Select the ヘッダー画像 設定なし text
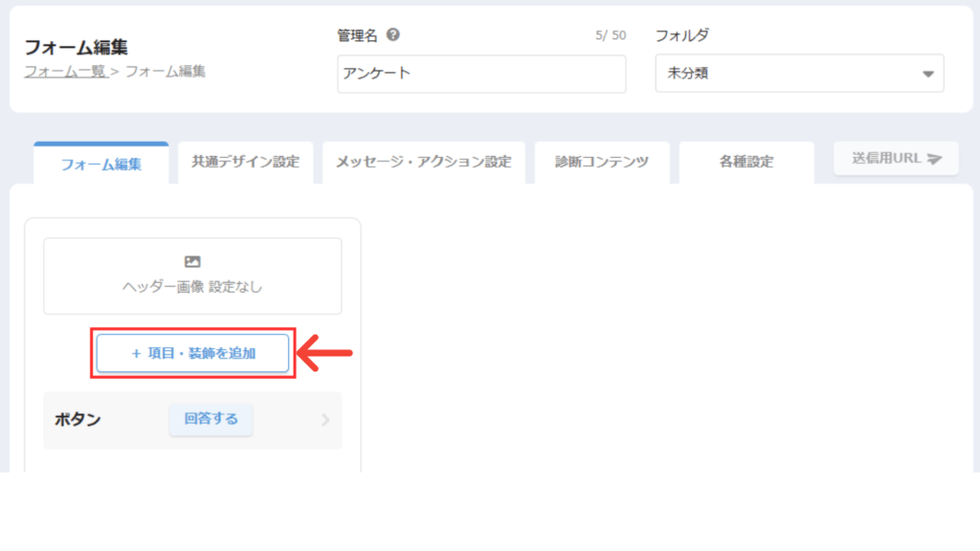Viewport: 980px width, 551px height. pyautogui.click(x=192, y=286)
